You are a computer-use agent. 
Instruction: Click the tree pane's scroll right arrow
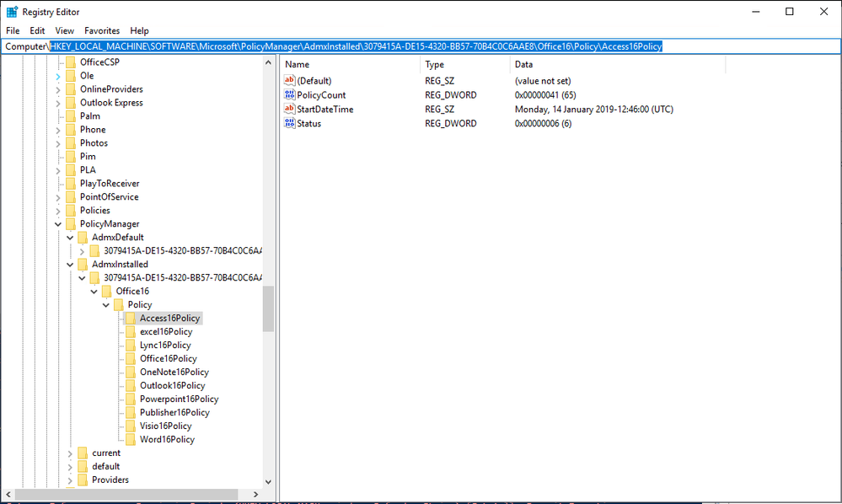(x=256, y=494)
